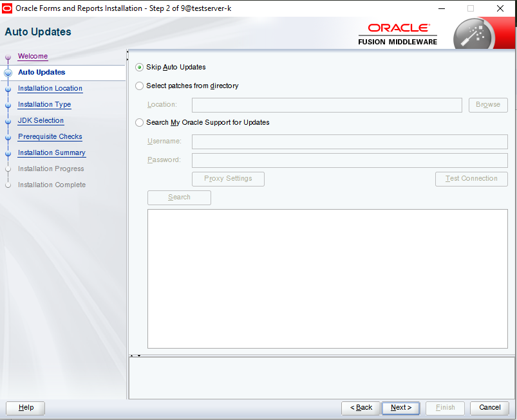Click the Installation Summary step bullet
This screenshot has width=517, height=420.
click(8, 154)
